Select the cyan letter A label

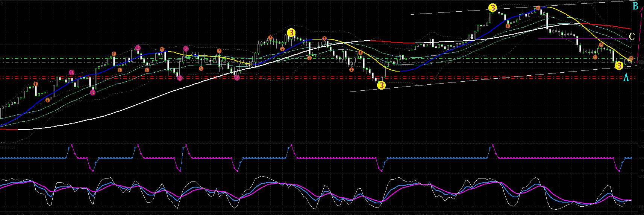(x=626, y=78)
